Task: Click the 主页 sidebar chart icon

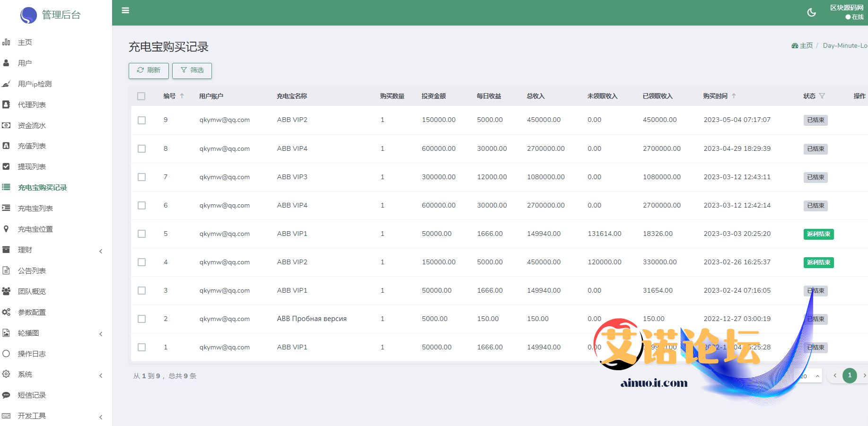Action: pyautogui.click(x=6, y=42)
